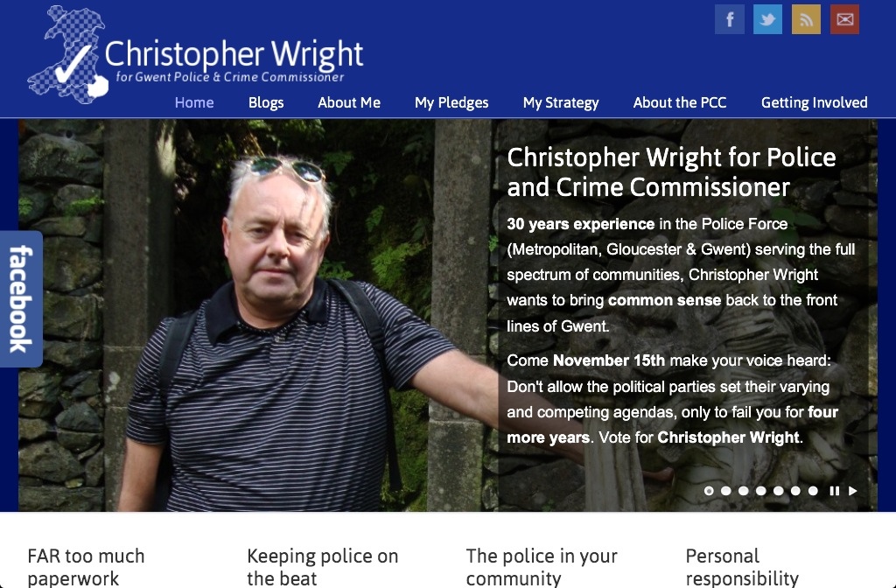Open 'FAR too much paperwork' heading link
This screenshot has height=588, width=896.
coord(86,567)
